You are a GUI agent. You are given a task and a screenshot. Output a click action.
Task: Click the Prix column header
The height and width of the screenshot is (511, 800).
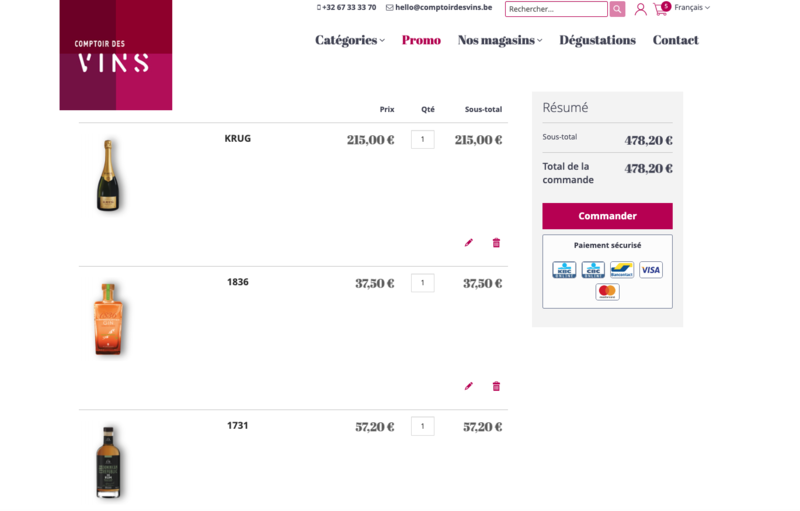coord(387,109)
